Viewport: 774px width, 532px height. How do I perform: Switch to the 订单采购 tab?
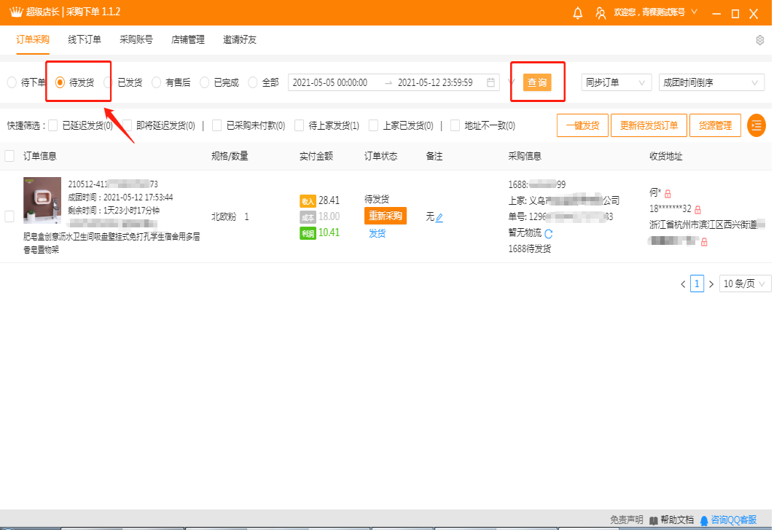[33, 39]
